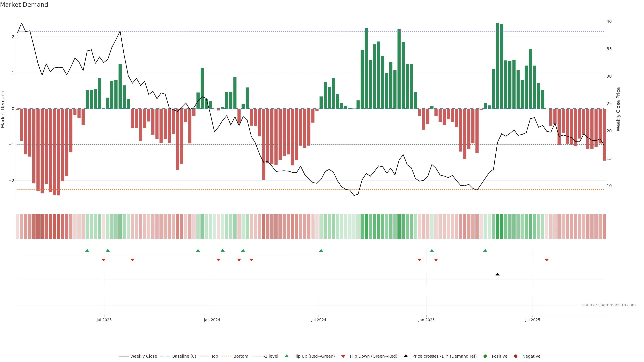Click black Price crosses legend triangle
Image resolution: width=644 pixels, height=362 pixels.
point(406,356)
